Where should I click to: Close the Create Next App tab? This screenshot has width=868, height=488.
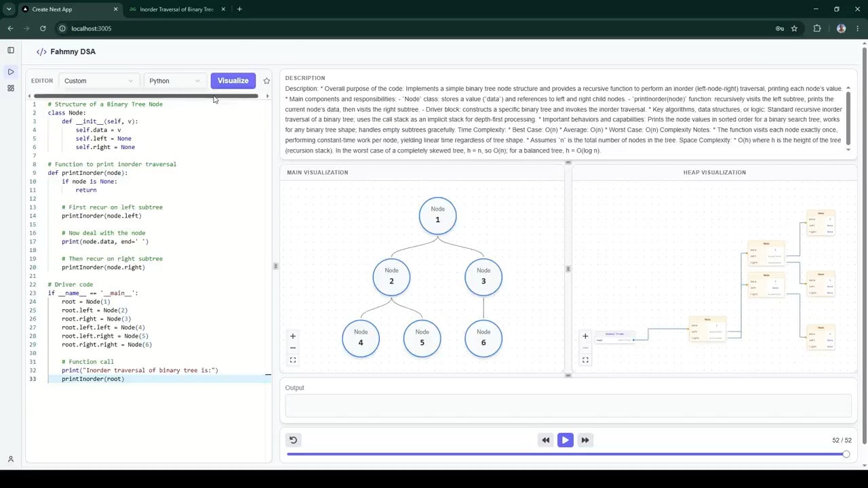point(115,9)
